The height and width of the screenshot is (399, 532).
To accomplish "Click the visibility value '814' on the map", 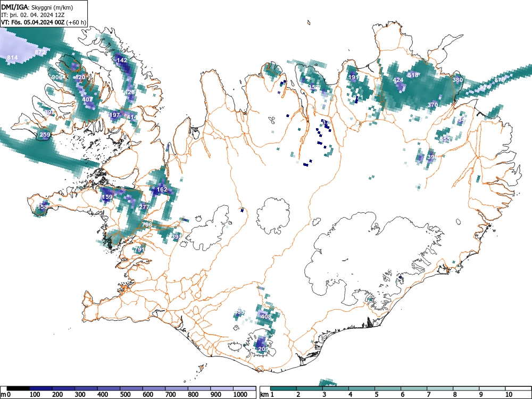I will 12,57.
